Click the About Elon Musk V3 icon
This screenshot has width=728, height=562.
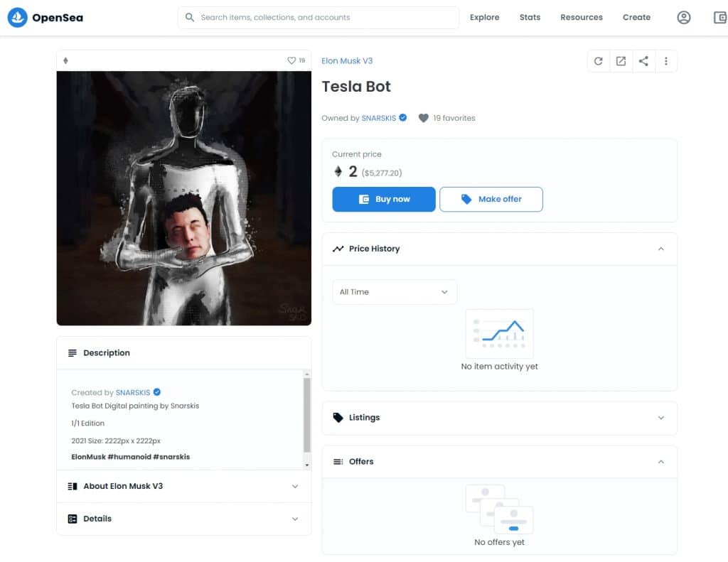coord(73,487)
